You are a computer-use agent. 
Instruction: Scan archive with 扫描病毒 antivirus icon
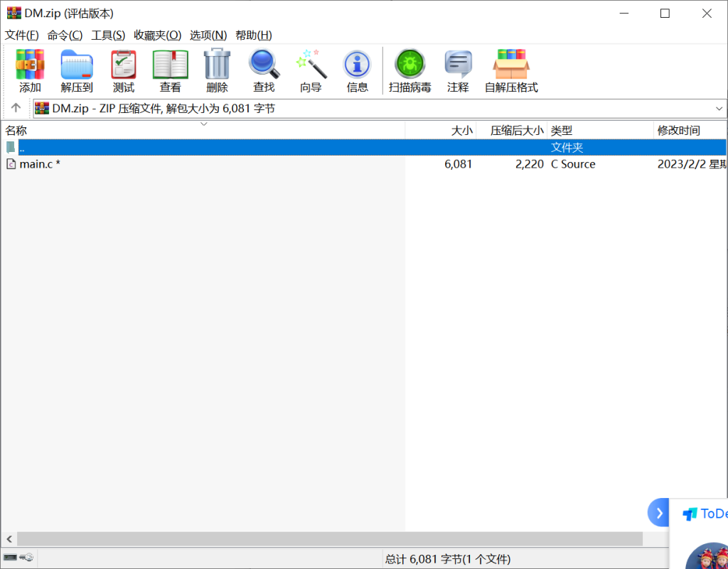point(409,70)
